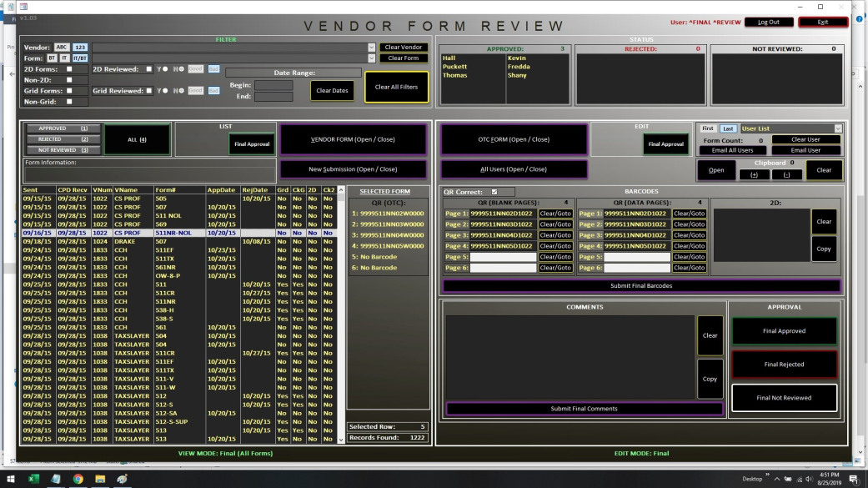Viewport: 868px width, 488px height.
Task: Open the Form filter dropdown
Action: [x=372, y=58]
